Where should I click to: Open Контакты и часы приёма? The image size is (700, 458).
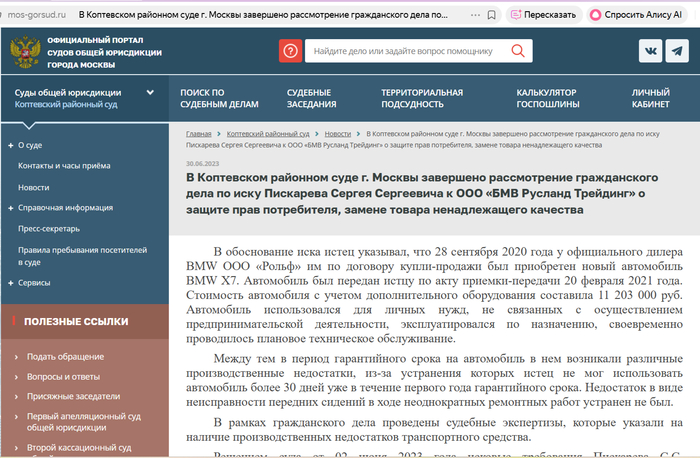(x=64, y=166)
